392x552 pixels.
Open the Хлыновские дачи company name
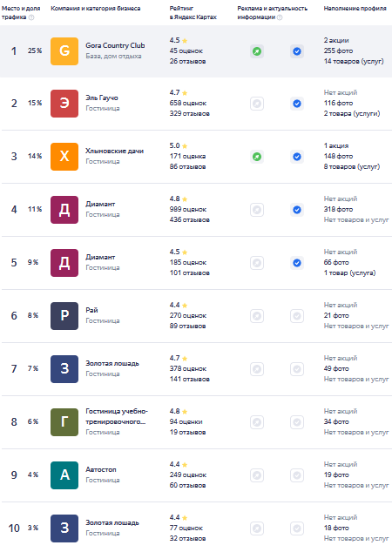click(114, 151)
